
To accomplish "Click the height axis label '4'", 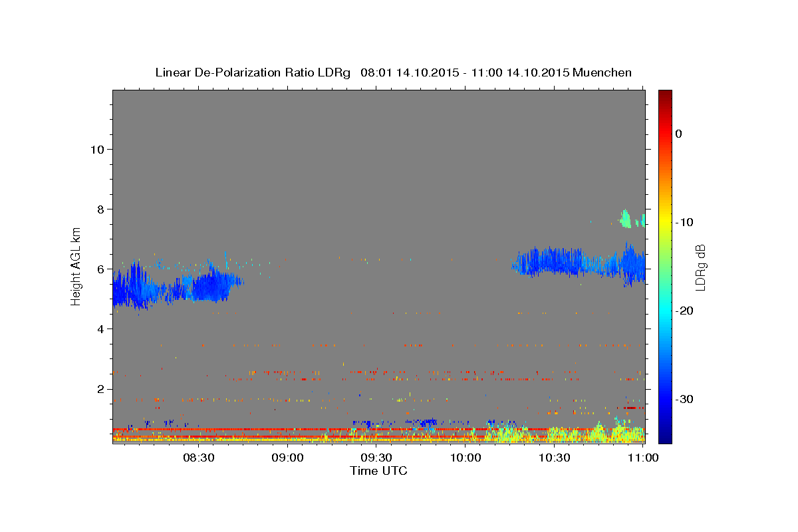I will [100, 329].
